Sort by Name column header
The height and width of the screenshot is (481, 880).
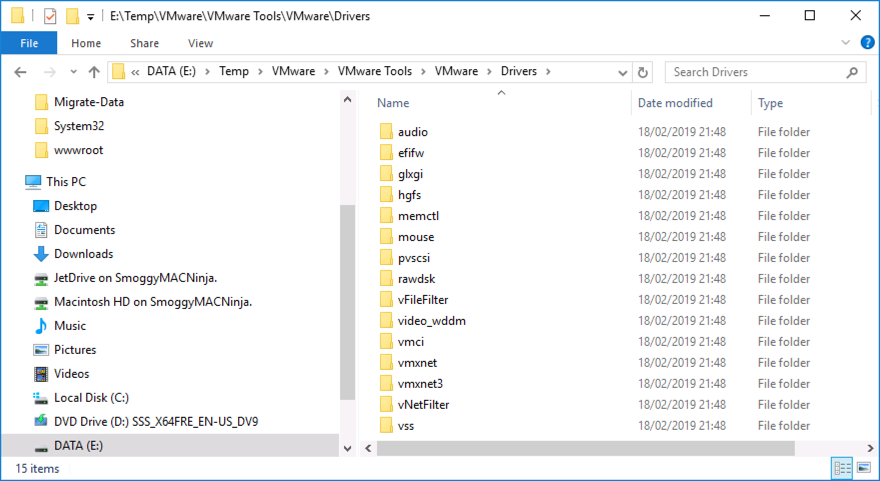[x=393, y=103]
